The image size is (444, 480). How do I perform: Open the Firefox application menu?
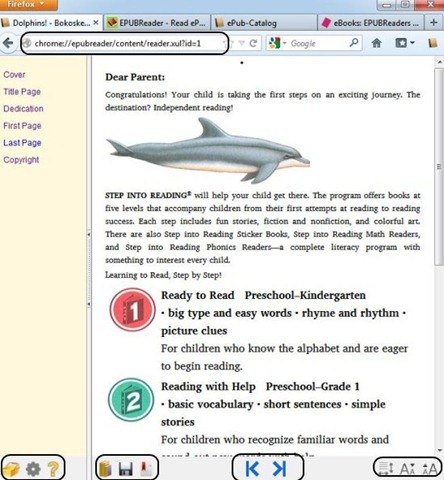click(x=28, y=5)
